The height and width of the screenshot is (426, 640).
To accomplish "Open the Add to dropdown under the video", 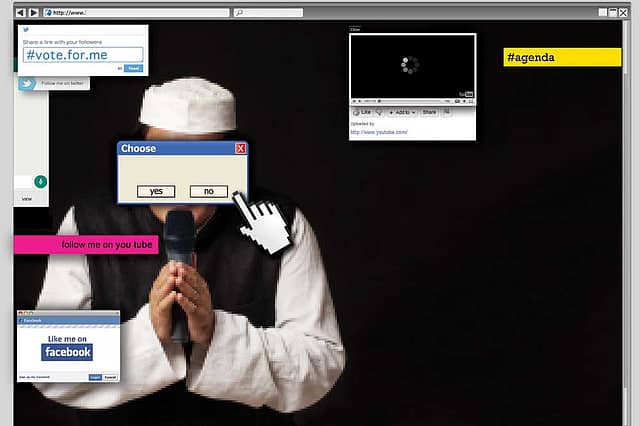I will 402,112.
